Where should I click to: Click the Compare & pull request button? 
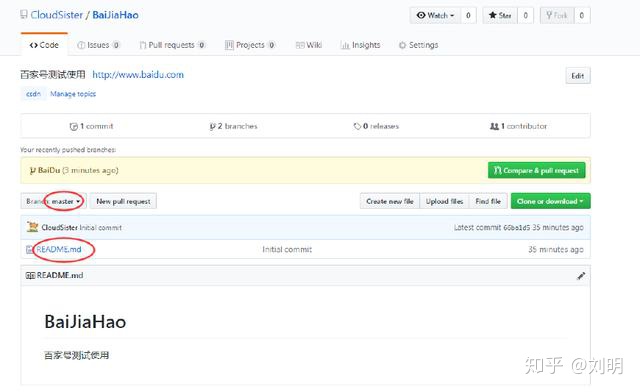point(536,170)
